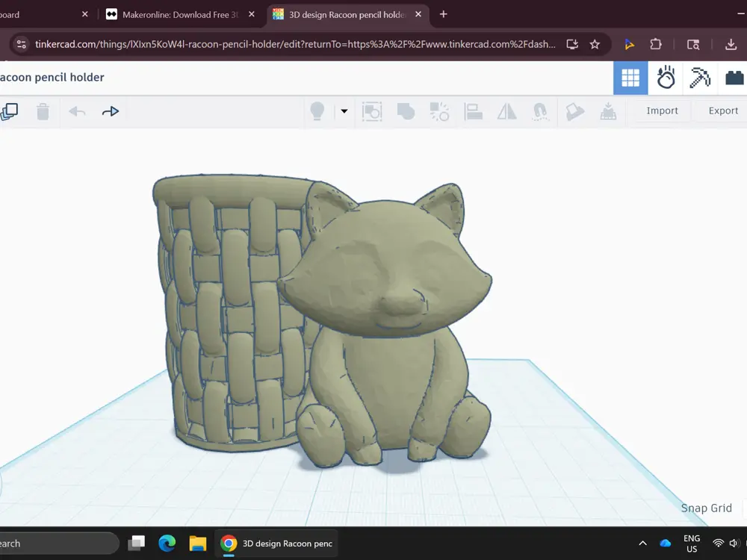
Task: Open the Notes tool icon
Action: (574, 111)
